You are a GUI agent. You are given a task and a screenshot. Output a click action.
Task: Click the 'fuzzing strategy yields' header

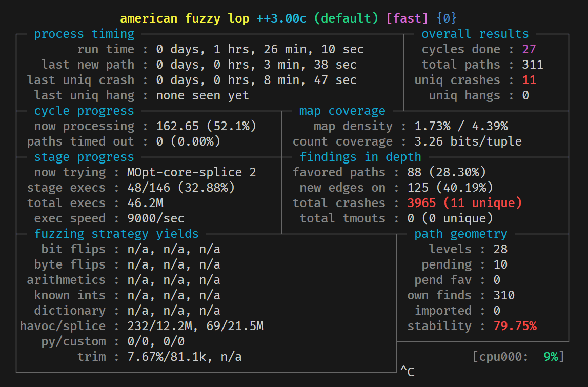click(x=116, y=234)
